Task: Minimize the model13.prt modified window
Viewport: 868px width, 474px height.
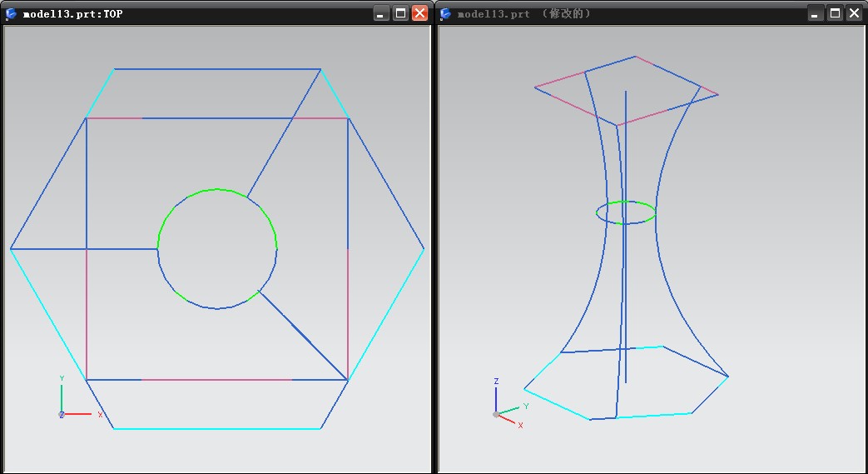Action: pos(814,12)
